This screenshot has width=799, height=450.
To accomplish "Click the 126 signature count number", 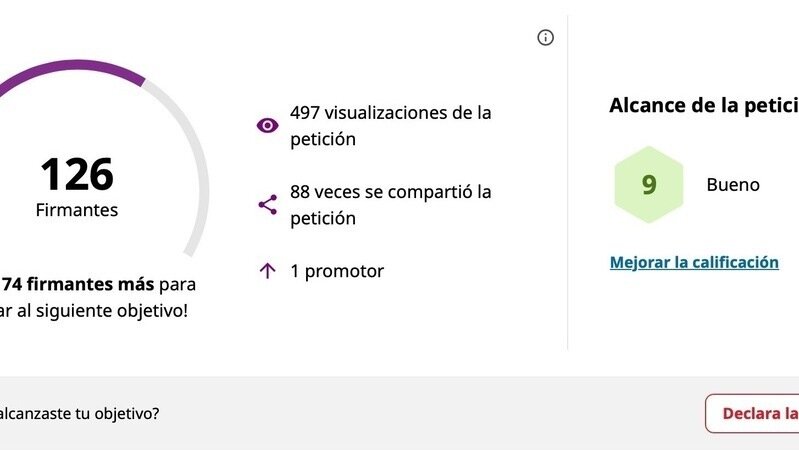I will pos(77,175).
